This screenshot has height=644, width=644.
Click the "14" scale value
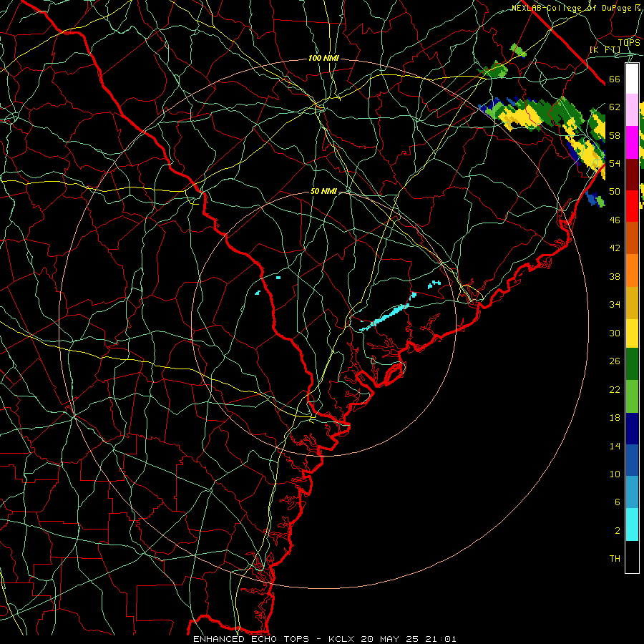(615, 446)
